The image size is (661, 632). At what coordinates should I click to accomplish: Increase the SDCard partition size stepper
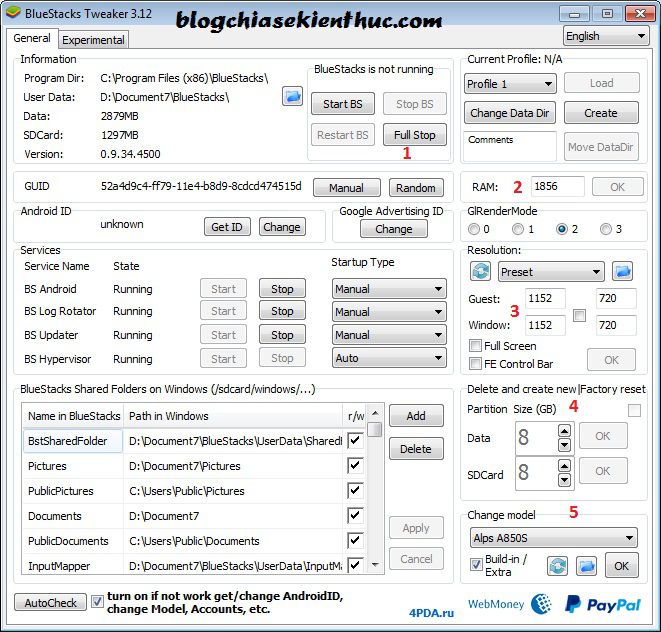click(564, 465)
